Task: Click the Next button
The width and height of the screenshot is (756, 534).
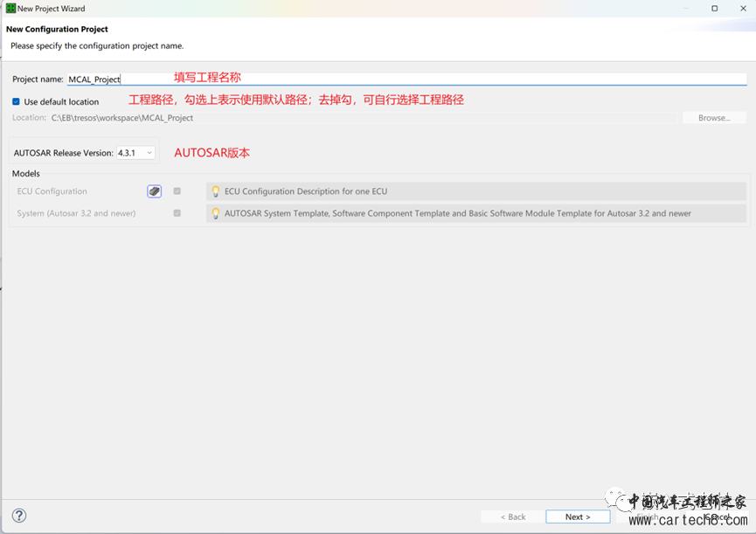Action: [x=578, y=517]
